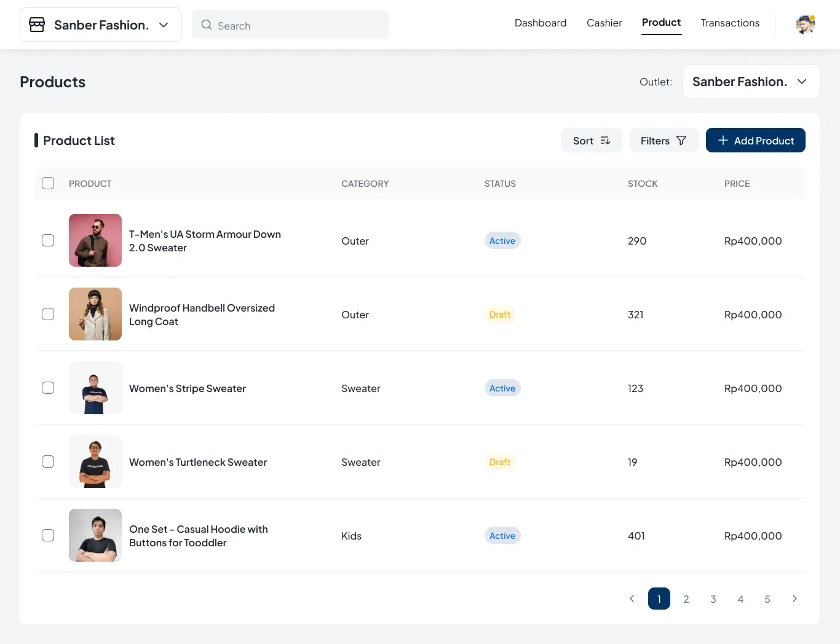This screenshot has width=840, height=644.
Task: Click the name Windproof Handbell Oversized Long Coat
Action: [202, 315]
